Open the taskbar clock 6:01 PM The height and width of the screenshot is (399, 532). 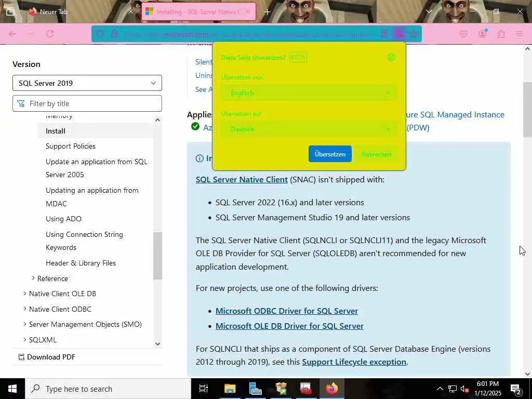pos(487,389)
